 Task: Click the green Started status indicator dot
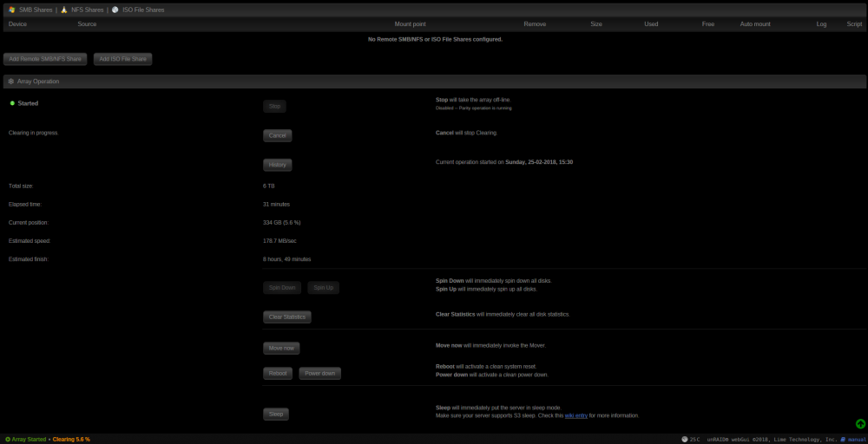(x=12, y=103)
